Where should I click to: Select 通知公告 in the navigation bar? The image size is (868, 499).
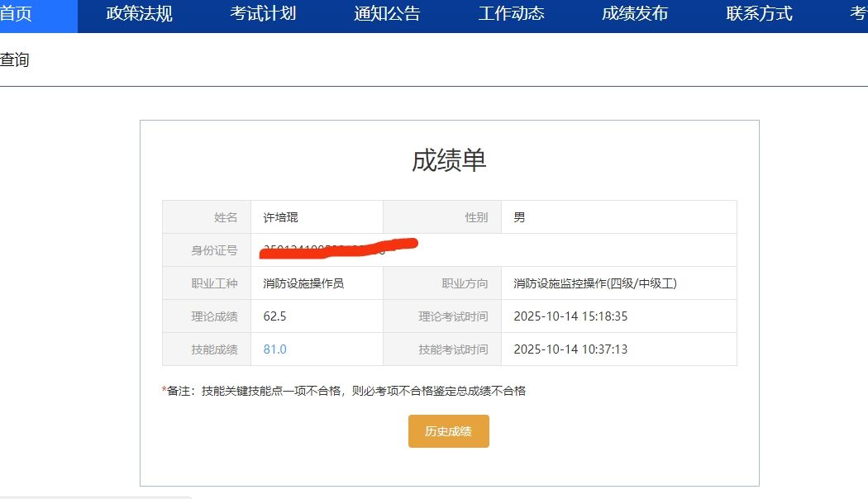tap(388, 14)
